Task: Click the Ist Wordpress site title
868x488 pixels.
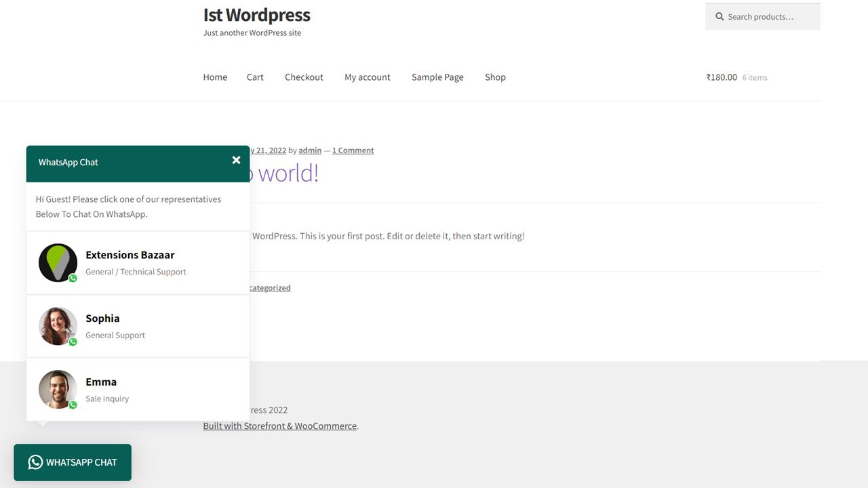Action: pos(256,15)
